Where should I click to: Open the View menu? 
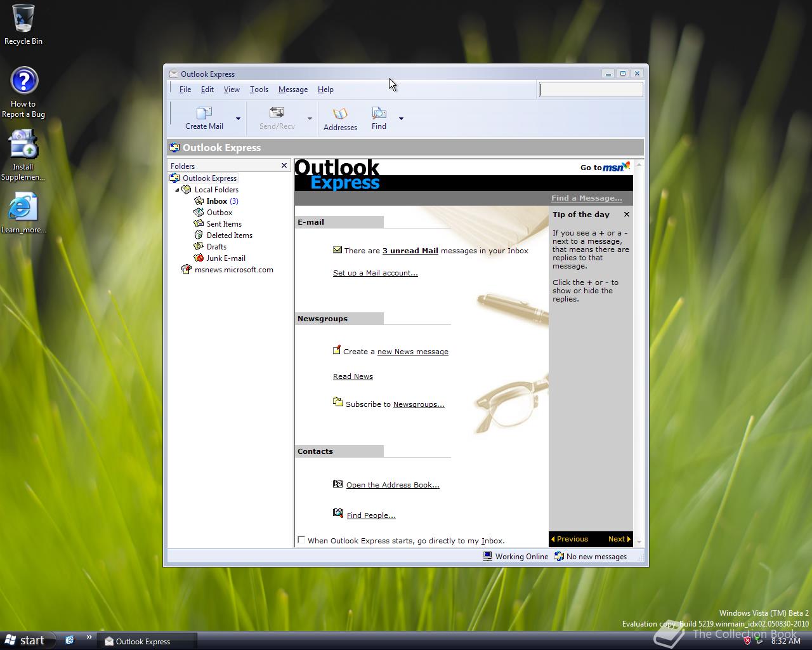[x=232, y=90]
